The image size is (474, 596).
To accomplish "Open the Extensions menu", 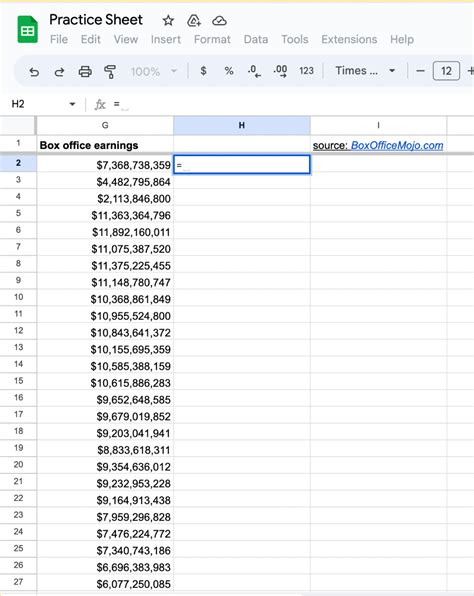I will coord(349,40).
